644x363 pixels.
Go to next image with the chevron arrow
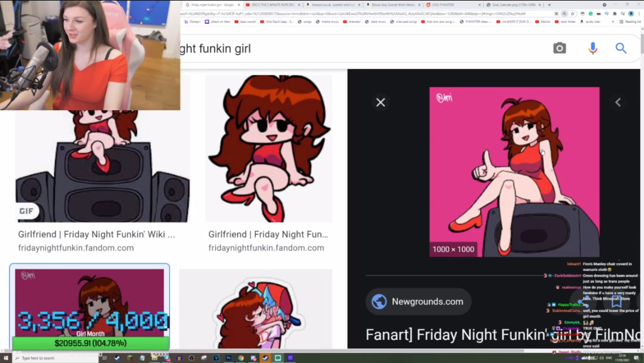coord(618,102)
